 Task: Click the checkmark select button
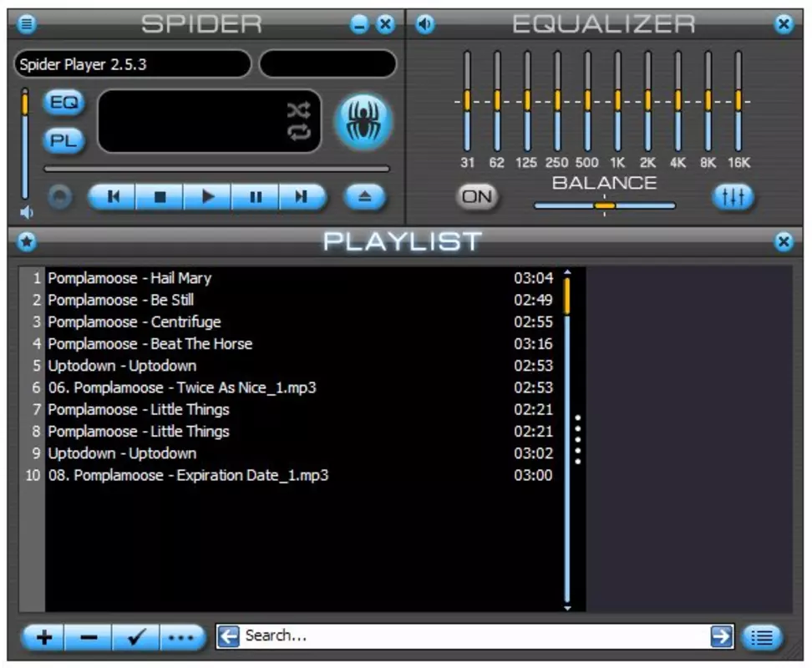pos(135,637)
